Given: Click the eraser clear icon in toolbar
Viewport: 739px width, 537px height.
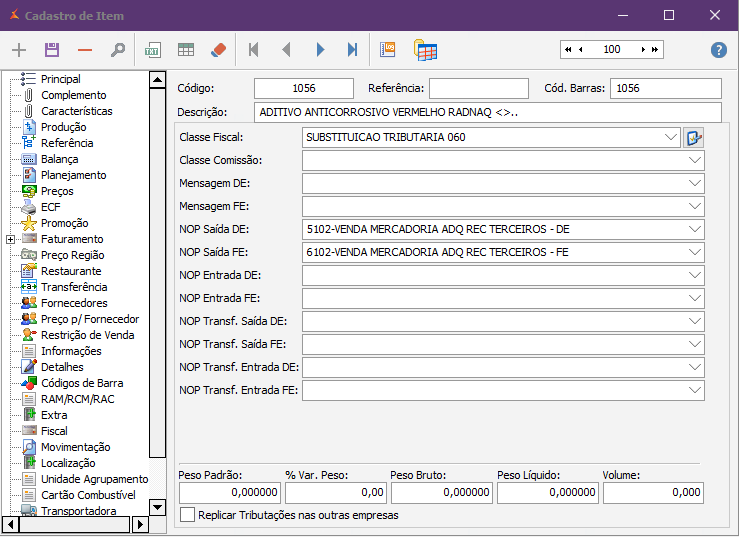Looking at the screenshot, I should 219,50.
